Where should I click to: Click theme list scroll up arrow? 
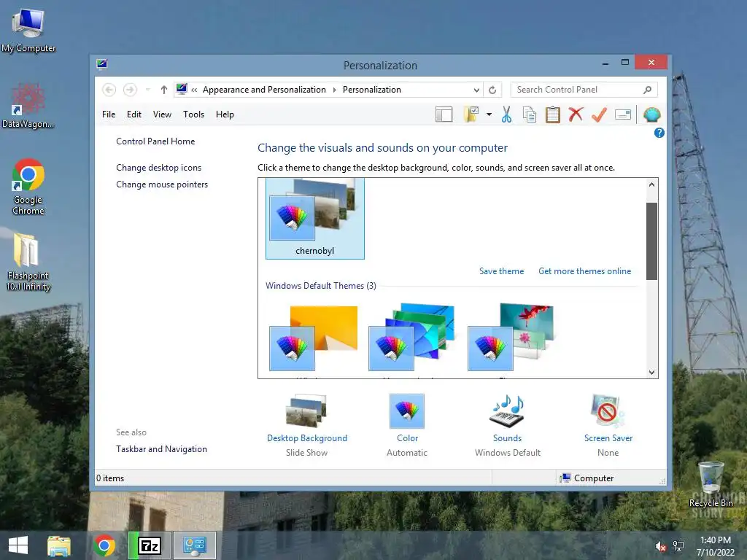pos(651,184)
